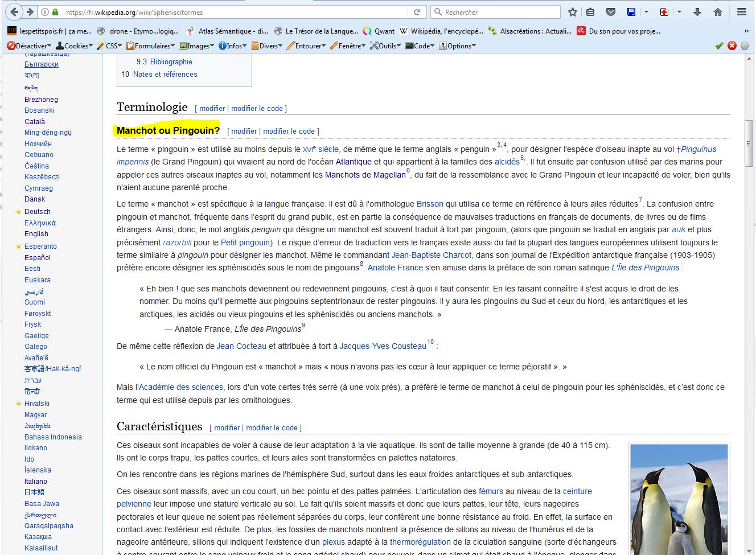
Task: Open the downloads arrow panel
Action: click(697, 12)
